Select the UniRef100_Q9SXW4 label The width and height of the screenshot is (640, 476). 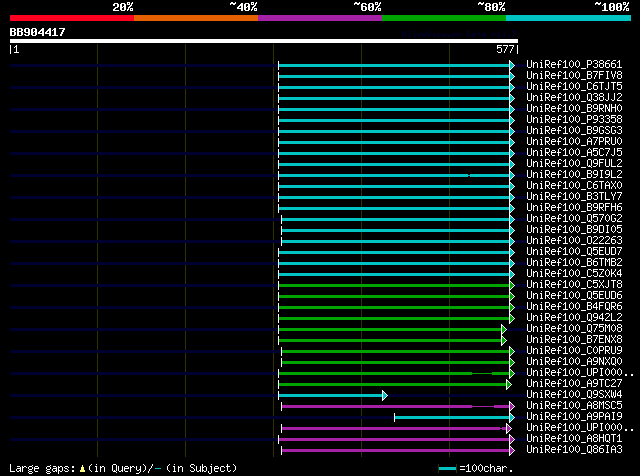pyautogui.click(x=574, y=395)
